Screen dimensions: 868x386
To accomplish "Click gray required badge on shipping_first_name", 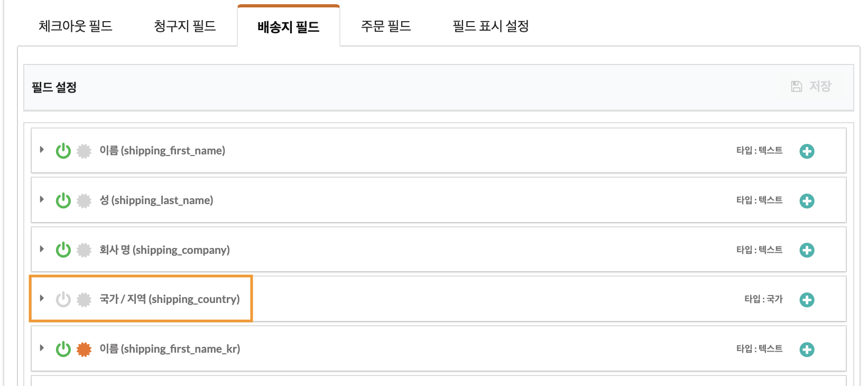I will pos(84,151).
